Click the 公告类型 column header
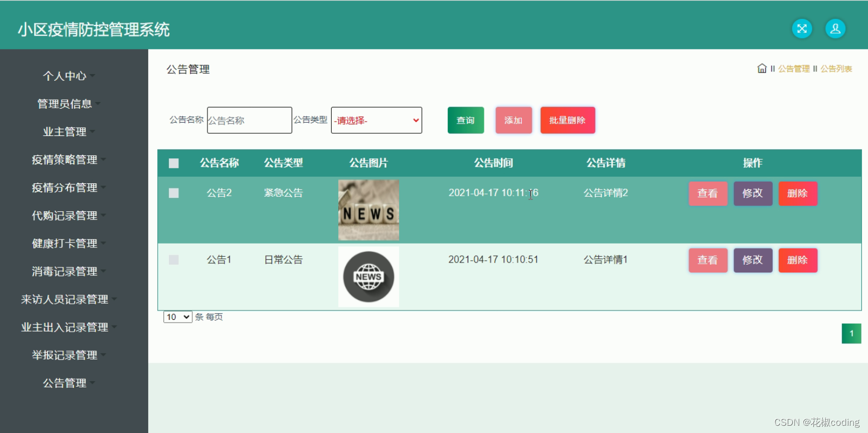Image resolution: width=868 pixels, height=433 pixels. click(283, 163)
